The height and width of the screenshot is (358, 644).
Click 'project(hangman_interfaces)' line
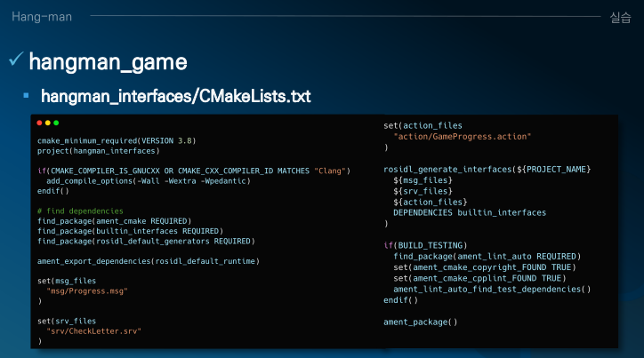(99, 151)
